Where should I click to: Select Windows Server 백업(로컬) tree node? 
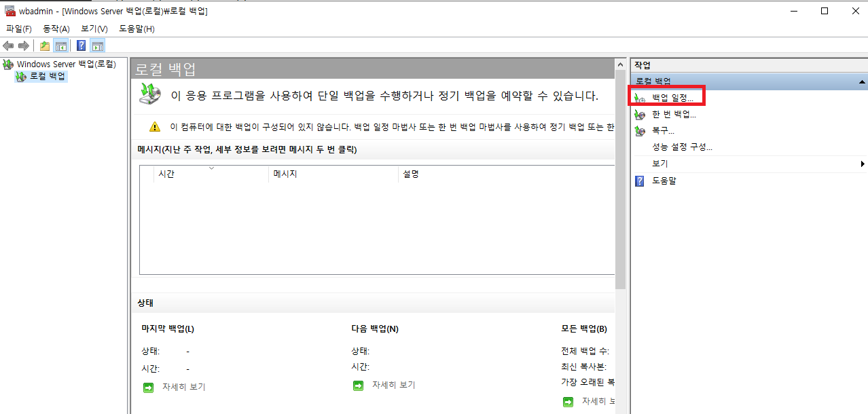pos(67,64)
